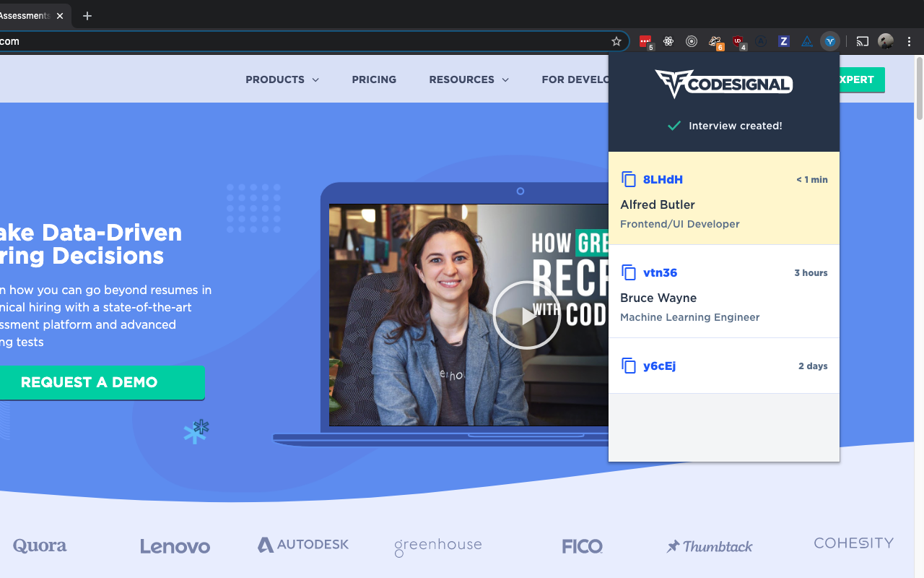The image size is (924, 578).
Task: Open the For Developers menu item
Action: [x=575, y=79]
